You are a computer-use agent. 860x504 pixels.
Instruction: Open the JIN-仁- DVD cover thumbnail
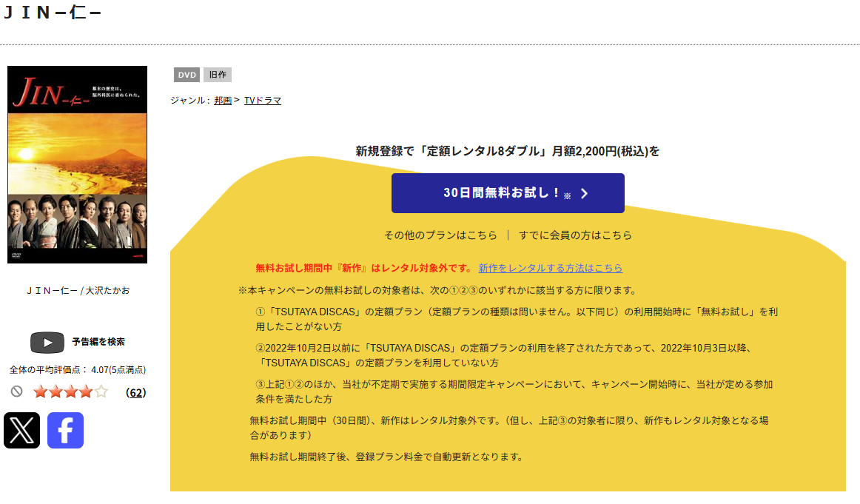click(77, 164)
